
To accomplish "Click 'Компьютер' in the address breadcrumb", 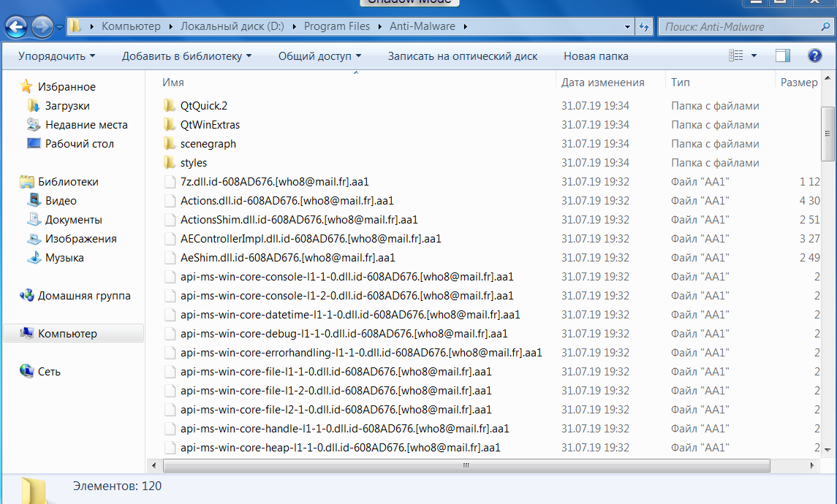I will point(131,26).
